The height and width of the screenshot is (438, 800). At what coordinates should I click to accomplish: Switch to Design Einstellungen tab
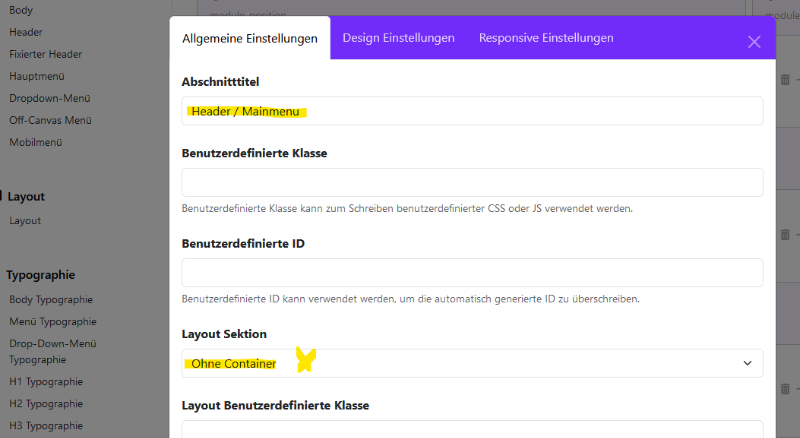point(398,38)
